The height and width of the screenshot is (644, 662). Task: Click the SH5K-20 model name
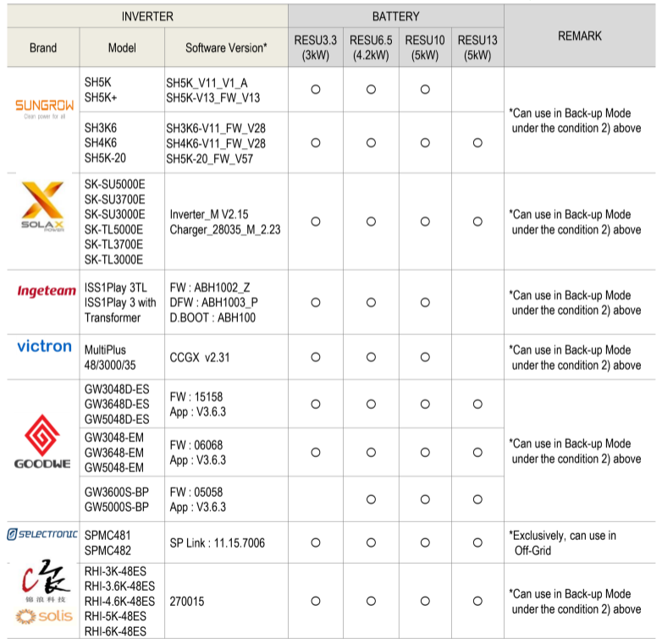pos(105,158)
